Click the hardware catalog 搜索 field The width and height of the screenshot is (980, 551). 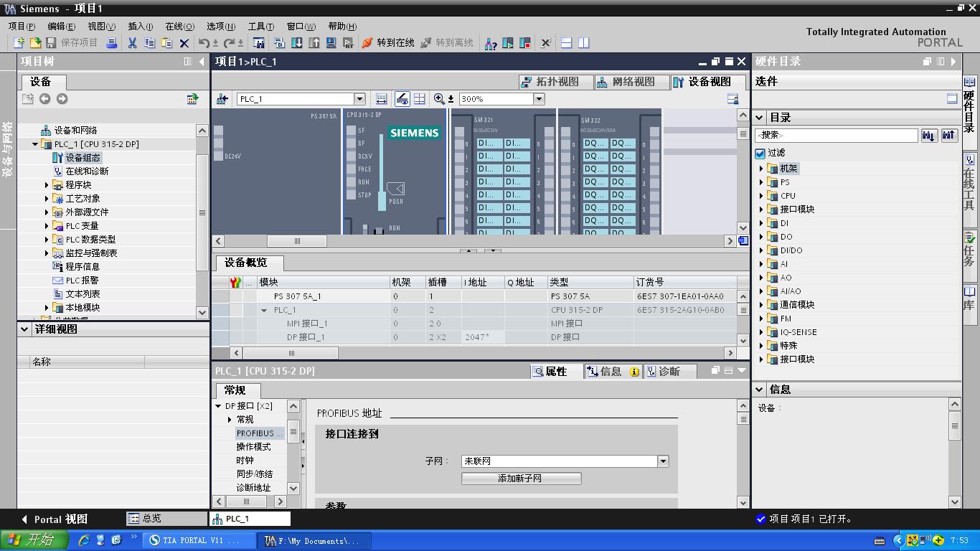point(836,135)
